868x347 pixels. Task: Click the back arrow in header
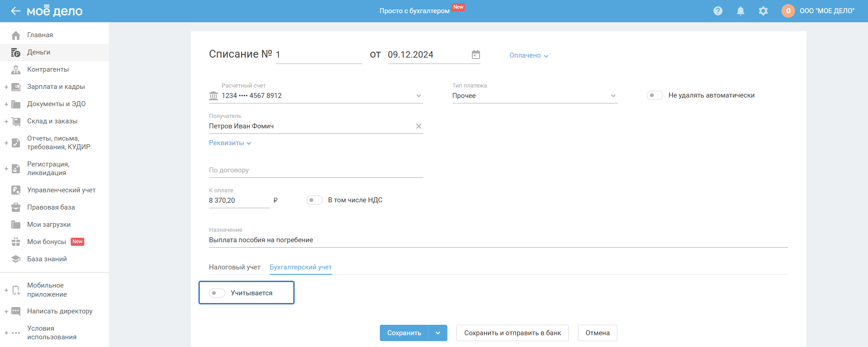pyautogui.click(x=15, y=11)
